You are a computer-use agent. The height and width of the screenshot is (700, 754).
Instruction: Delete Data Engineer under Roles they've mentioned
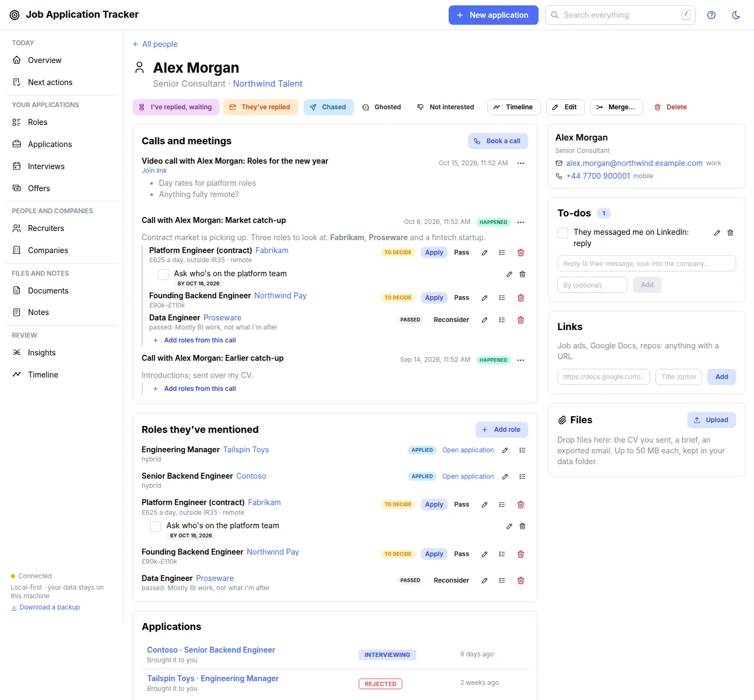coord(521,580)
